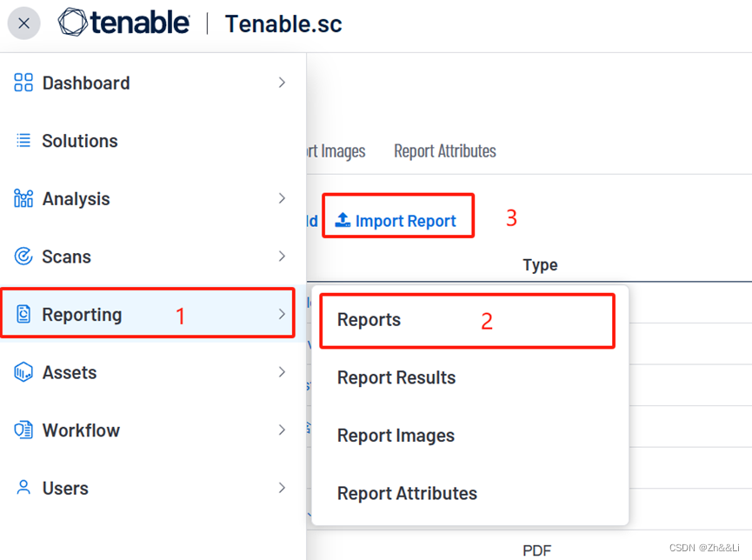Select the Workflow icon in the sidebar
The width and height of the screenshot is (752, 560).
(x=23, y=430)
